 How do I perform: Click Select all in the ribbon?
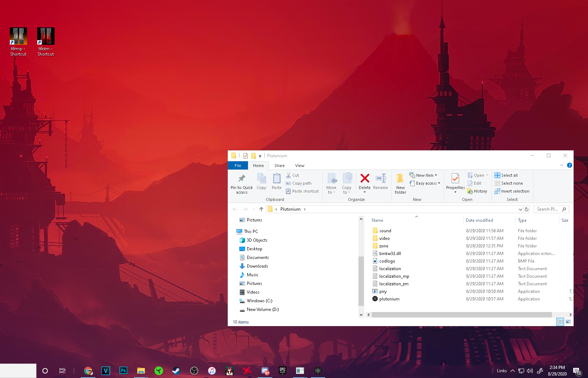[506, 175]
